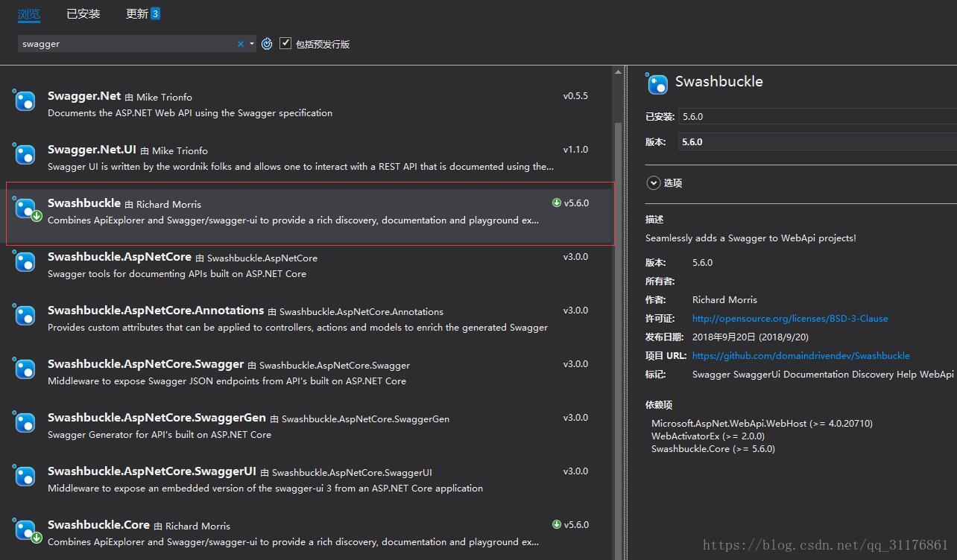Click the 已安装 5.6.0 field
This screenshot has width=957, height=560.
click(818, 117)
